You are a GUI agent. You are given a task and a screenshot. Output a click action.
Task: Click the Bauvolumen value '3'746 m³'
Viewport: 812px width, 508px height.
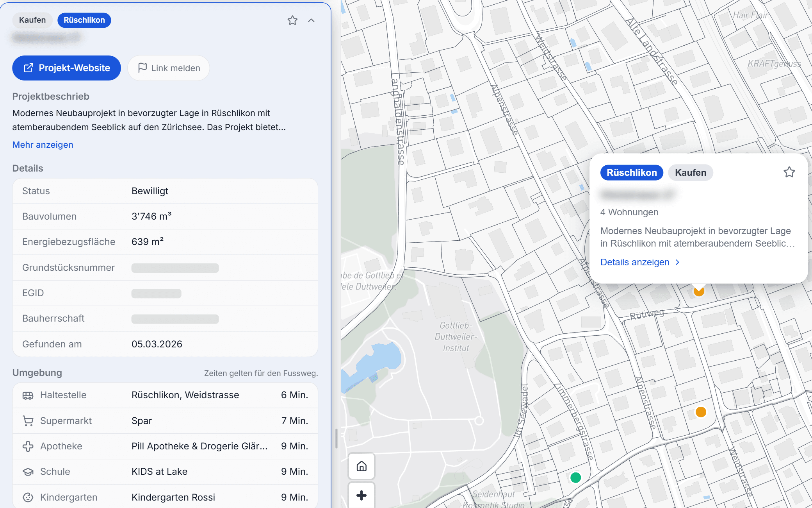151,216
